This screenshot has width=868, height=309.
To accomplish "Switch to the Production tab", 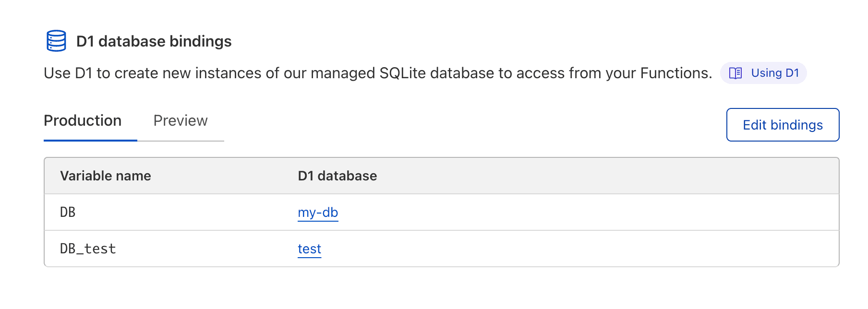I will pyautogui.click(x=83, y=121).
